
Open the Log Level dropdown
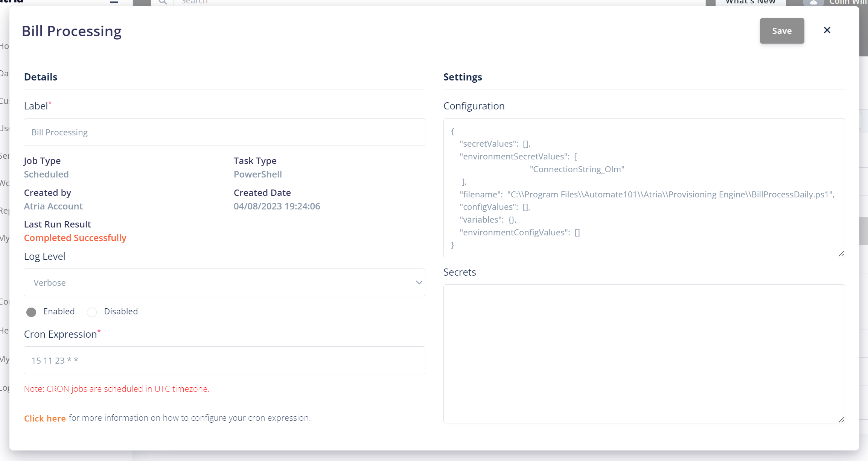[224, 282]
